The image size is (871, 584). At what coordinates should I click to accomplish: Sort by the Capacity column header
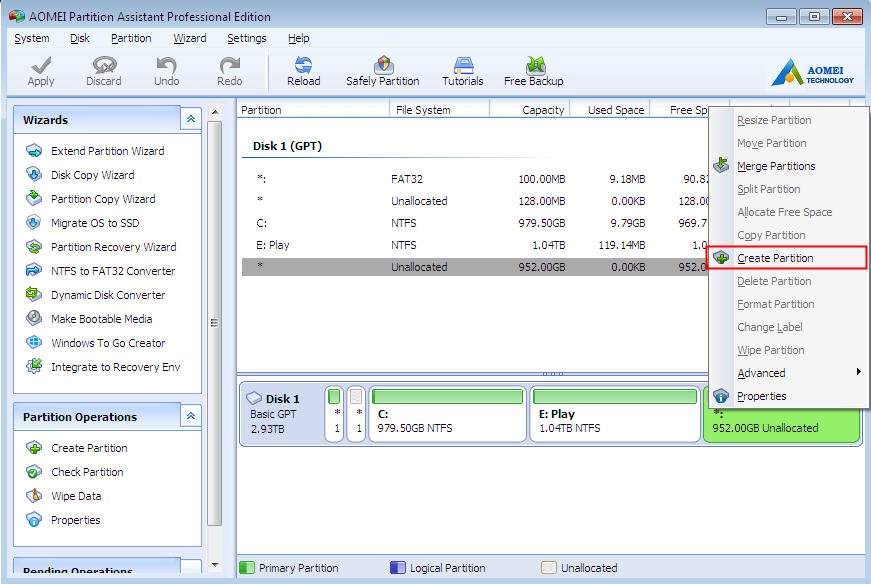tap(530, 110)
